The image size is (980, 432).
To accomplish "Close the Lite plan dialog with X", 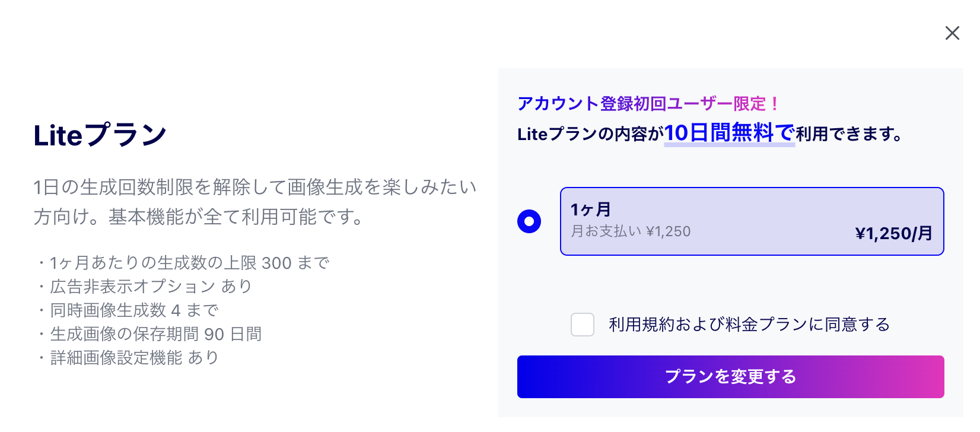I will coord(952,33).
